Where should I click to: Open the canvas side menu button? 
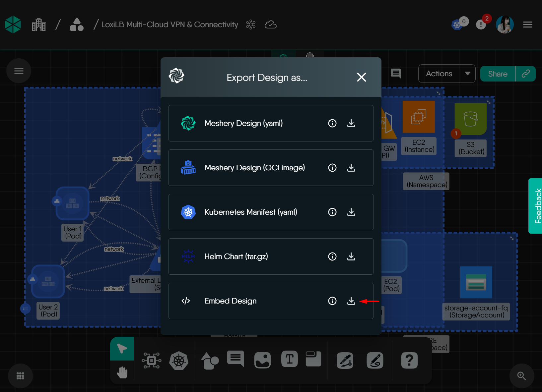(19, 71)
